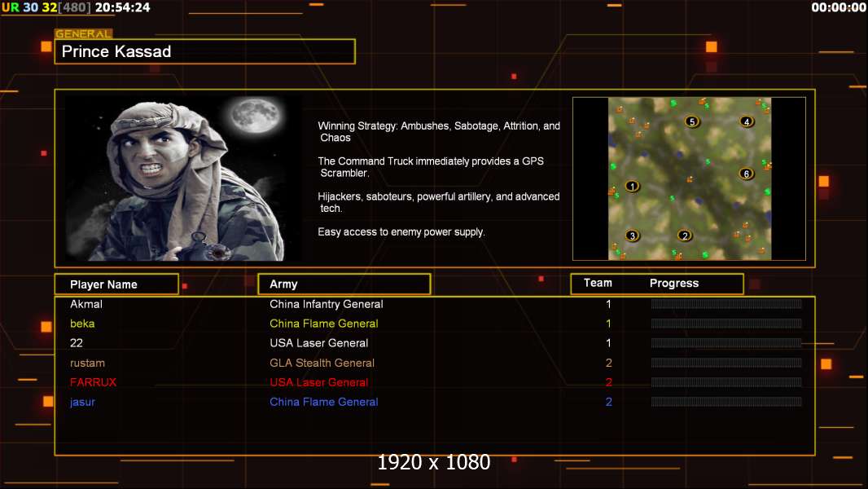
Task: Select player beka
Action: pyautogui.click(x=82, y=324)
